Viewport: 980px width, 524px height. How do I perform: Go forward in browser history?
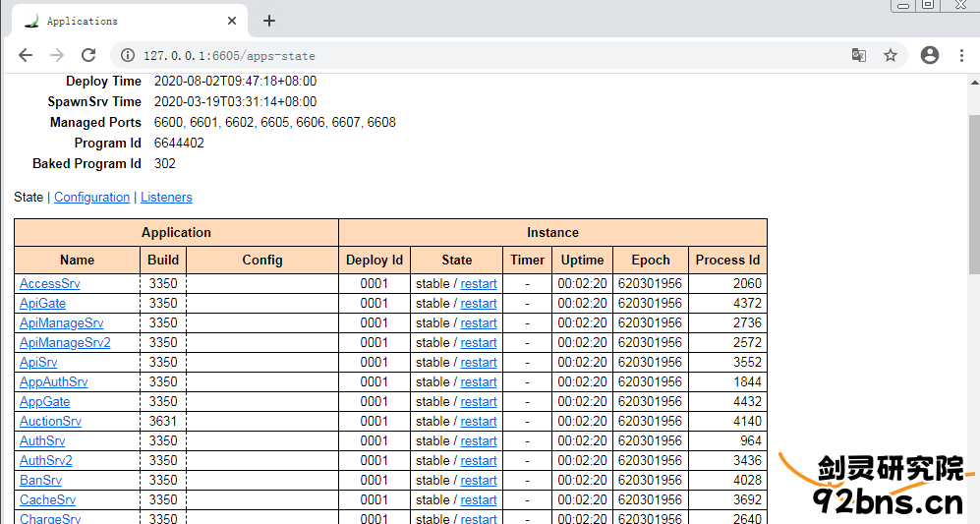point(57,55)
